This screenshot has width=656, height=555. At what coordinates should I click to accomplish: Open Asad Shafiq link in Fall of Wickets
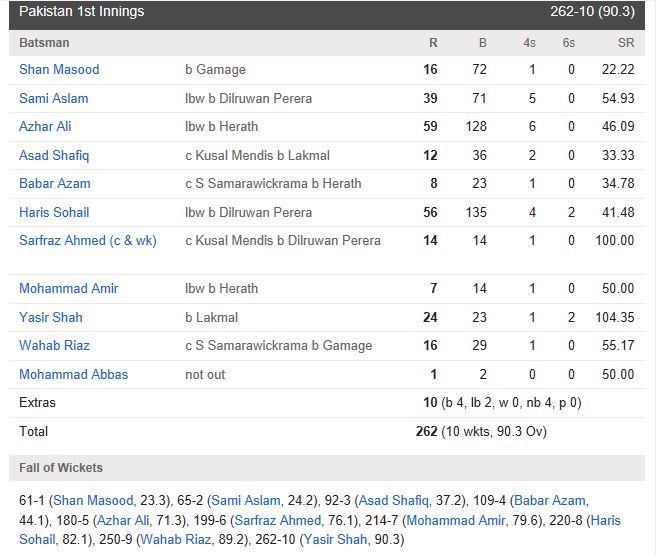(394, 500)
